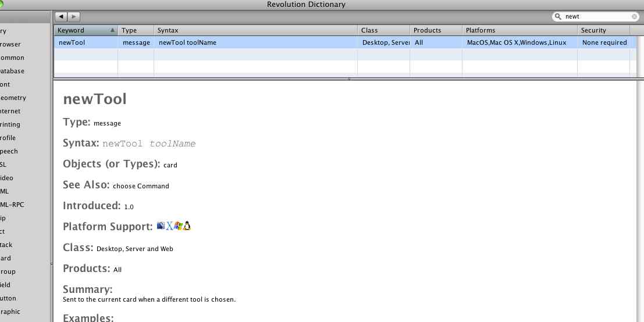Open the 'choose Command' See Also link
This screenshot has width=644, height=322.
[x=141, y=186]
